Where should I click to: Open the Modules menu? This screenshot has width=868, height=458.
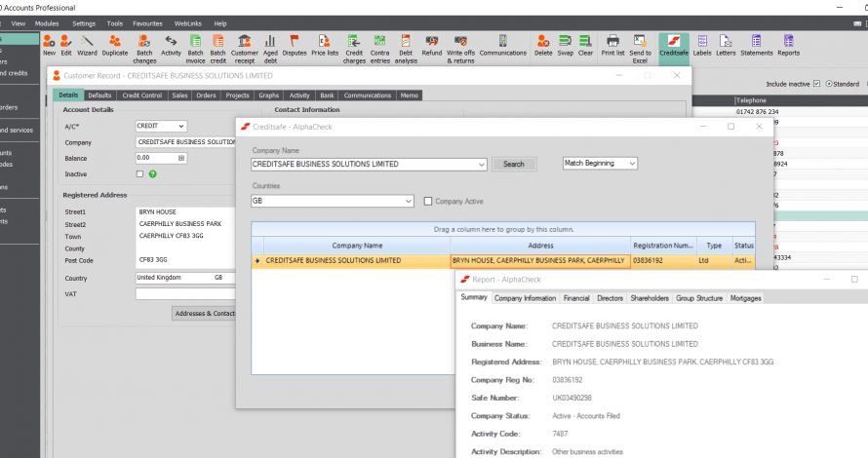click(x=47, y=23)
